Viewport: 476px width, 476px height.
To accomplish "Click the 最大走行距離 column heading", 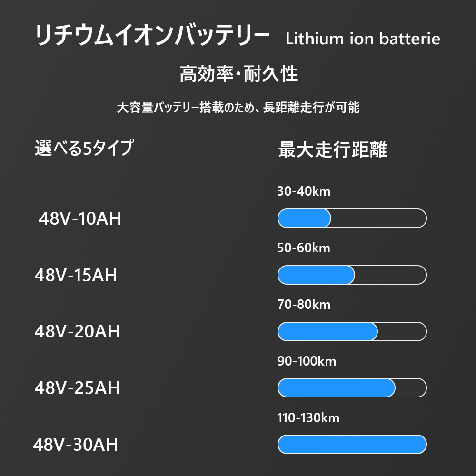I will click(x=333, y=149).
